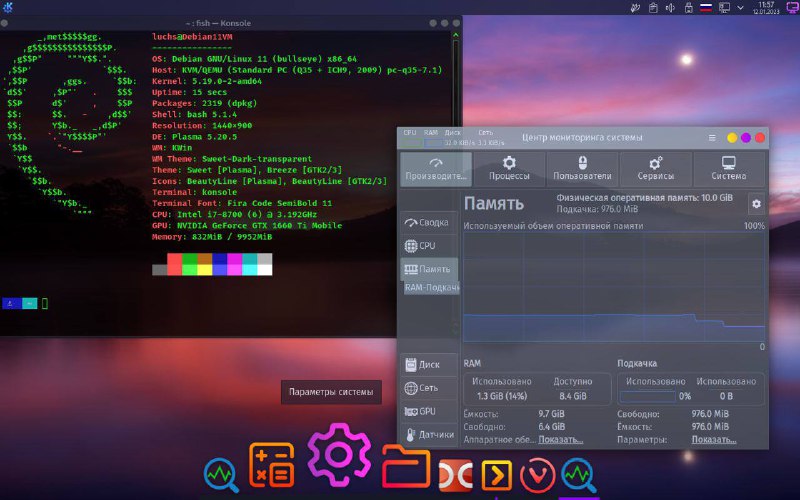Viewport: 800px width, 500px height.
Task: Launch the red DC dock application
Action: [x=456, y=476]
